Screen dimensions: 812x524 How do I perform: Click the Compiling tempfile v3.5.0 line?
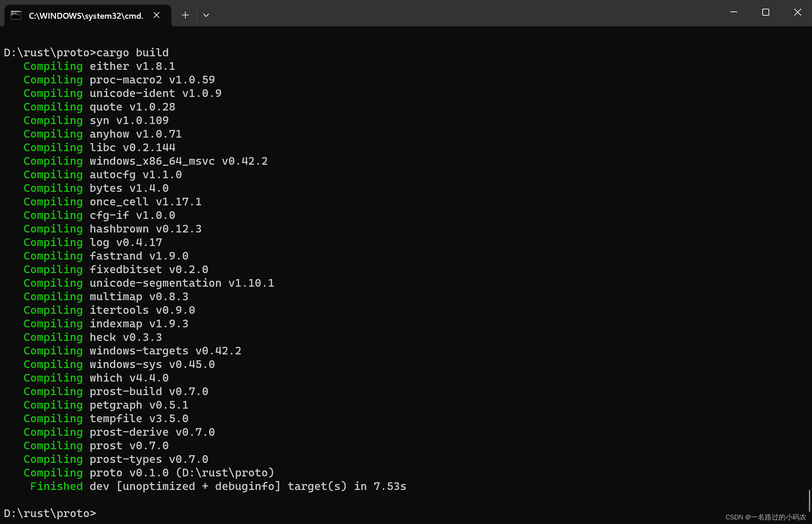[x=106, y=418]
